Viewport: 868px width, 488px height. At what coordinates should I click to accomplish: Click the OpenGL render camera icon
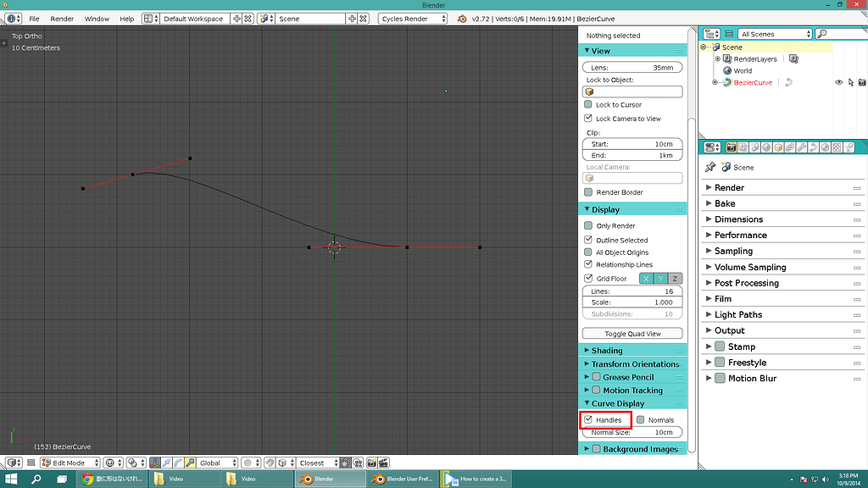coord(372,463)
